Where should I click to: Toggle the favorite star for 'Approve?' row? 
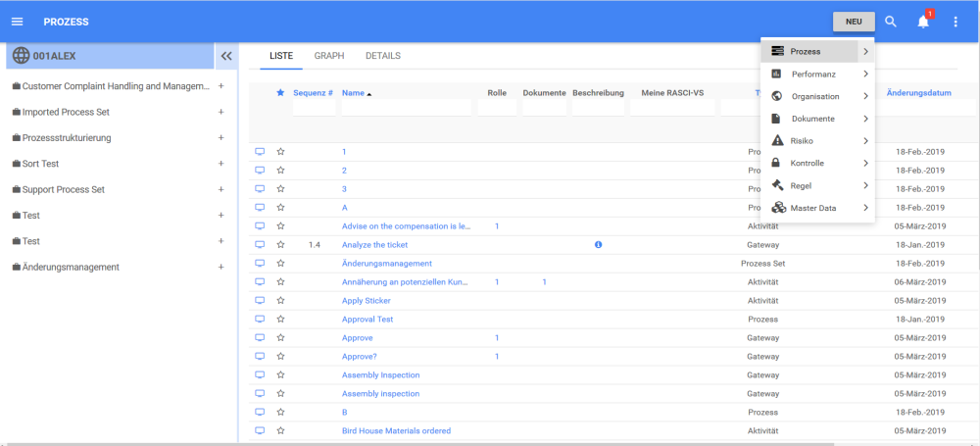280,356
